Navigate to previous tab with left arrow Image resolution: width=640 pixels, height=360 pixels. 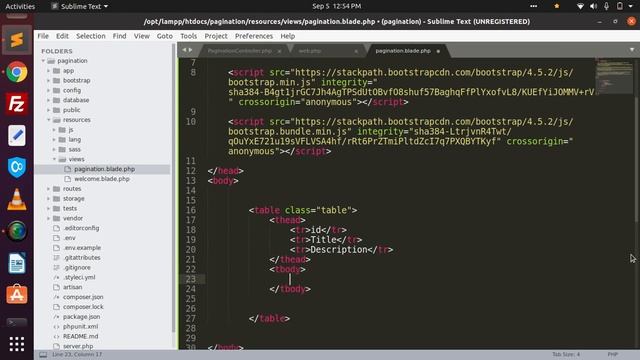[184, 50]
